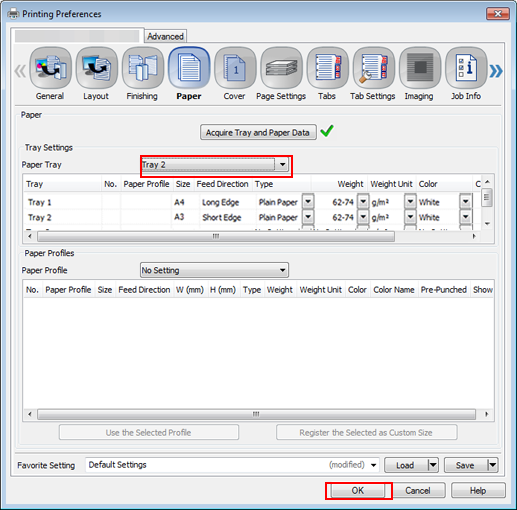The height and width of the screenshot is (510, 517).
Task: Select the Tabs icon
Action: click(328, 68)
